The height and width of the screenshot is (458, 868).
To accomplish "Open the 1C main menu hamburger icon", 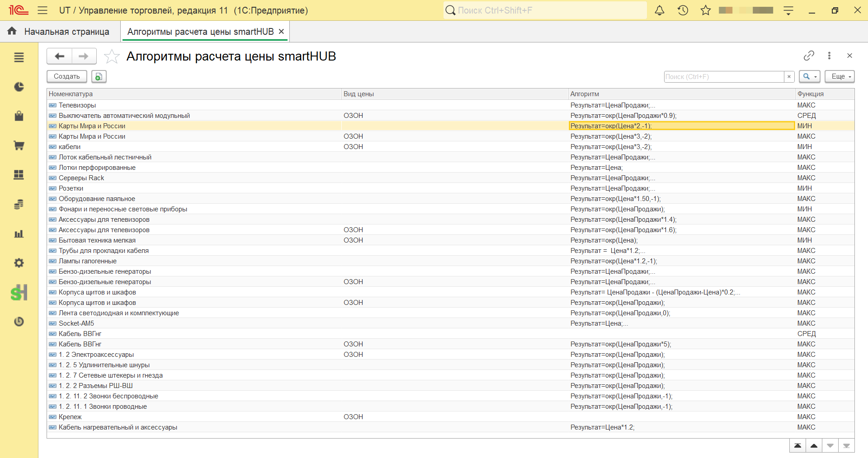I will coord(42,10).
